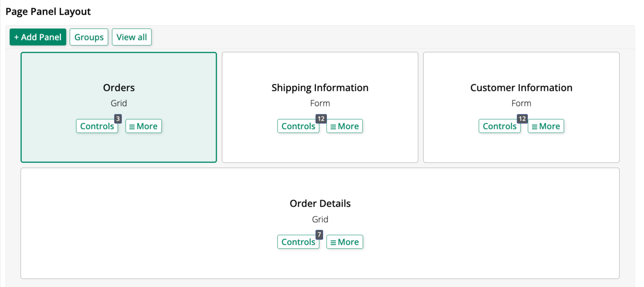The height and width of the screenshot is (287, 644).
Task: Expand More menu on Orders panel
Action: [144, 126]
